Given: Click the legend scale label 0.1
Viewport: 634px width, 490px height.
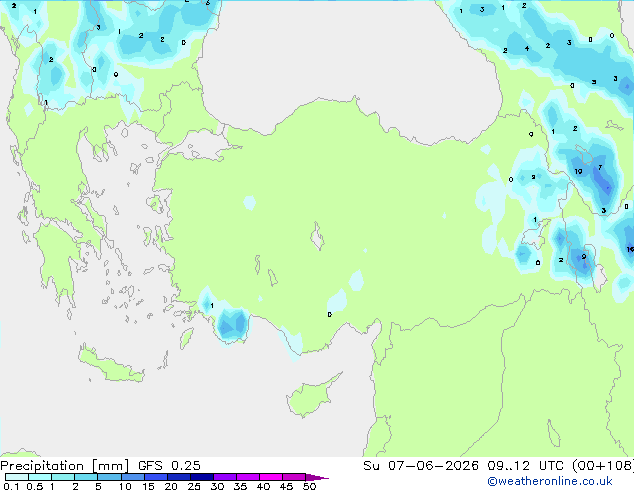Looking at the screenshot, I should tap(11, 486).
